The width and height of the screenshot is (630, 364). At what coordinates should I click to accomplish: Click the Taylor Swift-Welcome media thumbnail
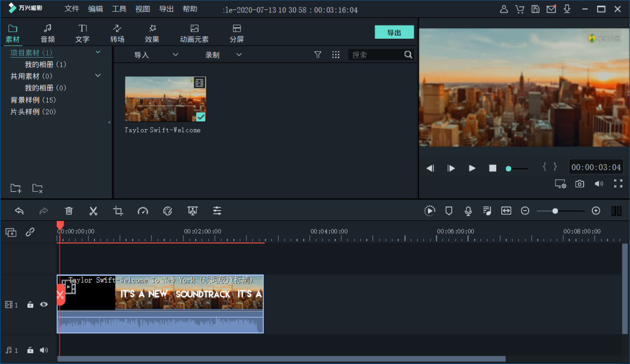pos(165,99)
